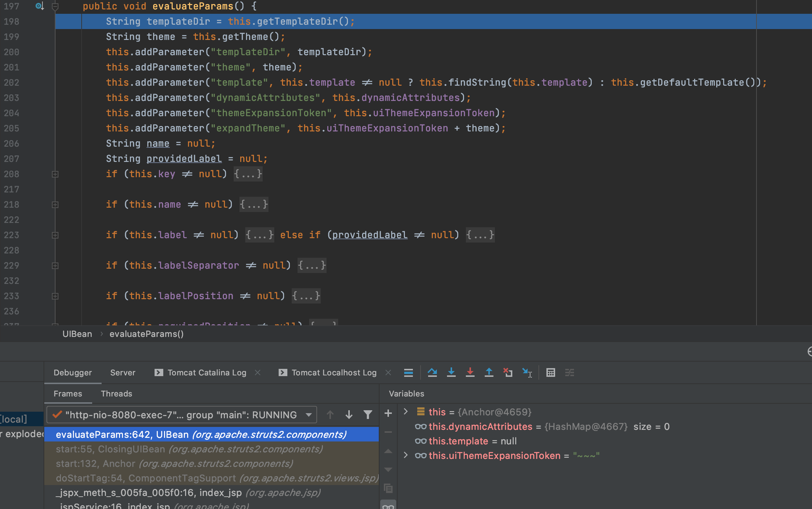Select the start:132, Anchor frame

point(212,464)
